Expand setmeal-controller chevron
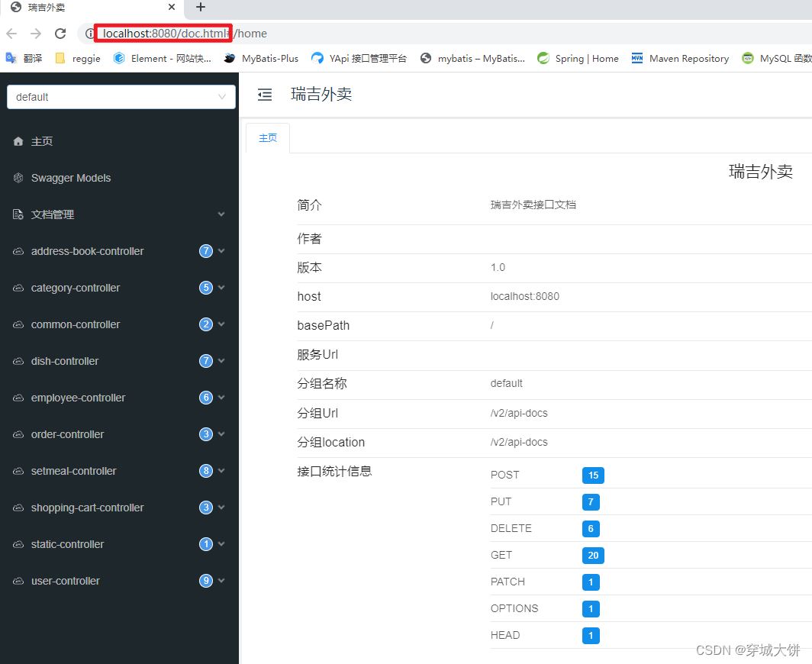Image resolution: width=812 pixels, height=664 pixels. (221, 472)
